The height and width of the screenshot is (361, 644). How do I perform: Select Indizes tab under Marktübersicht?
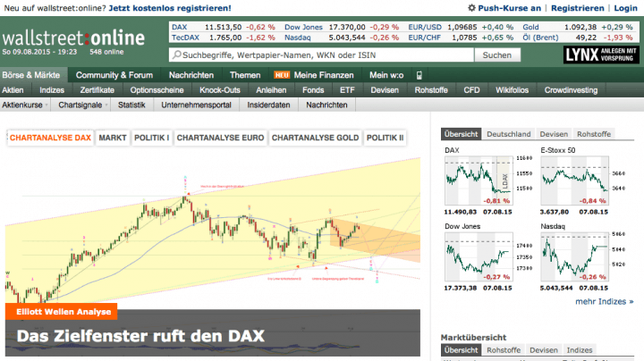pyautogui.click(x=580, y=350)
